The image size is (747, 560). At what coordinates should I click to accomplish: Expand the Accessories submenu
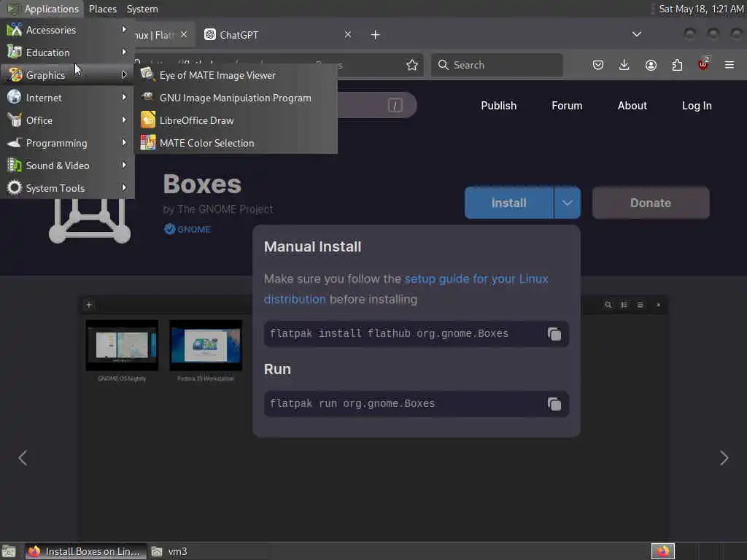pos(66,29)
